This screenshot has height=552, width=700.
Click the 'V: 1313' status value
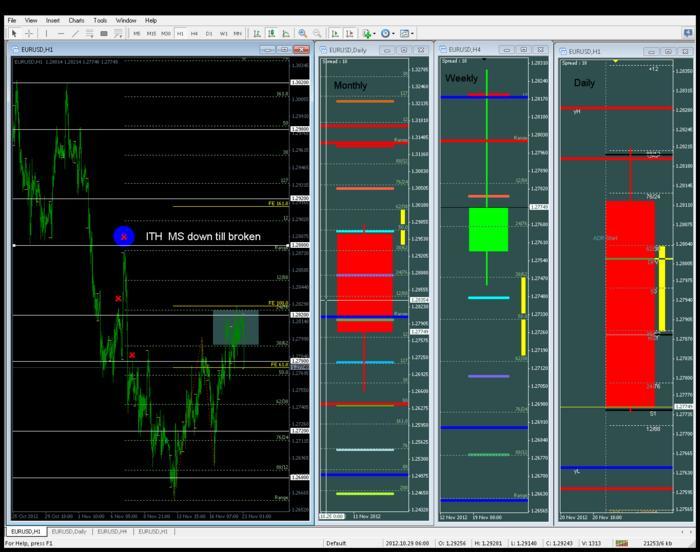(591, 543)
